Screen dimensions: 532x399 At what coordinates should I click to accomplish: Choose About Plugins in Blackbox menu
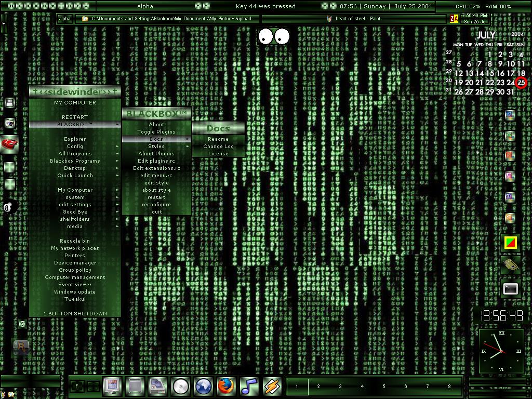tap(156, 154)
